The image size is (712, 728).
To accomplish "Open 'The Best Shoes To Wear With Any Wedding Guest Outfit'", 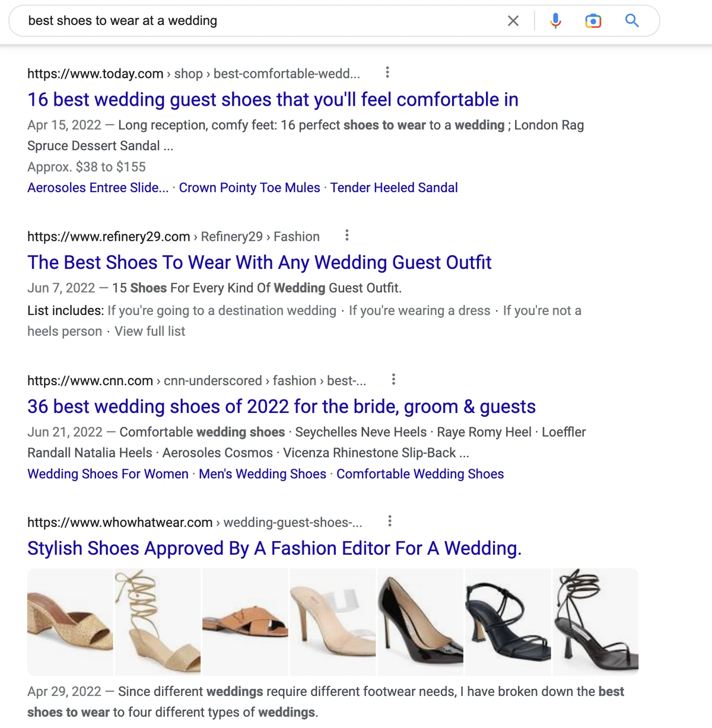I will [x=259, y=262].
